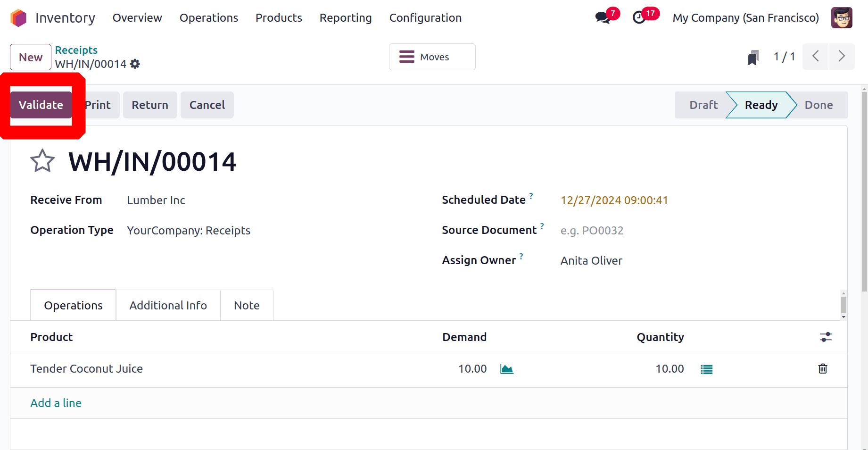Screen dimensions: 868x450
Task: Sort by Quantity column header
Action: tap(660, 337)
